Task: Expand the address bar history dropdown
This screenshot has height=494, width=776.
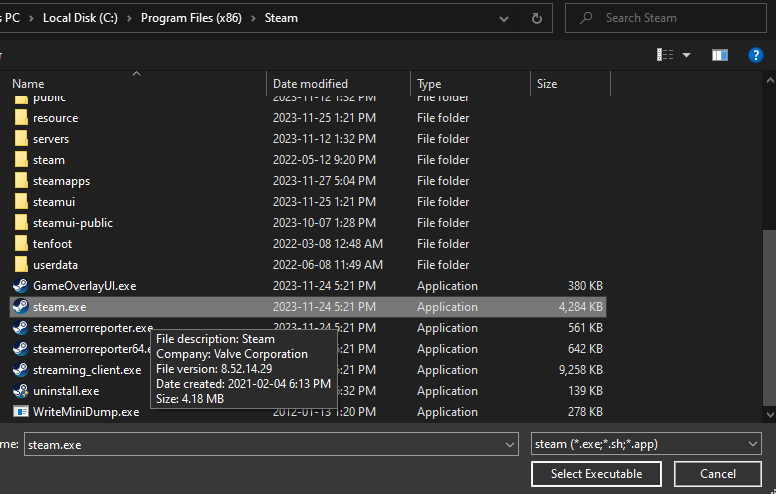Action: click(x=507, y=18)
